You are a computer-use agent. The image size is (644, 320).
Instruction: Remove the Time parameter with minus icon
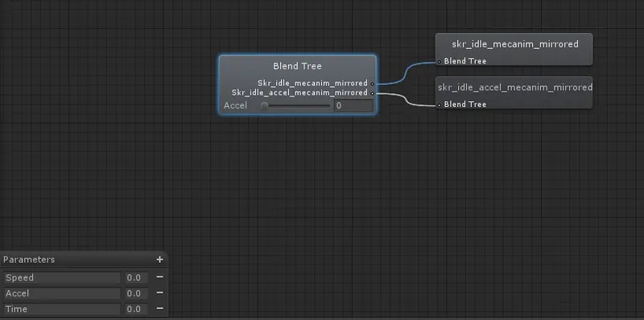[x=159, y=309]
